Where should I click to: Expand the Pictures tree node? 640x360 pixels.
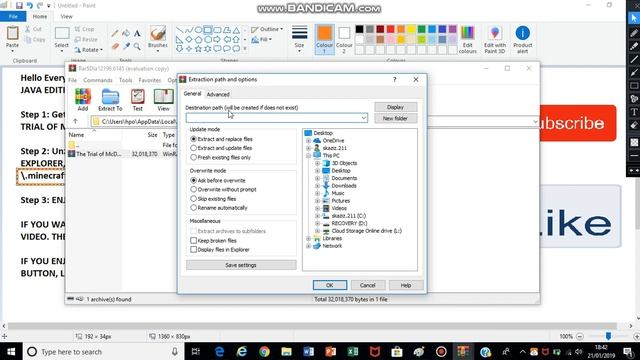pyautogui.click(x=317, y=201)
